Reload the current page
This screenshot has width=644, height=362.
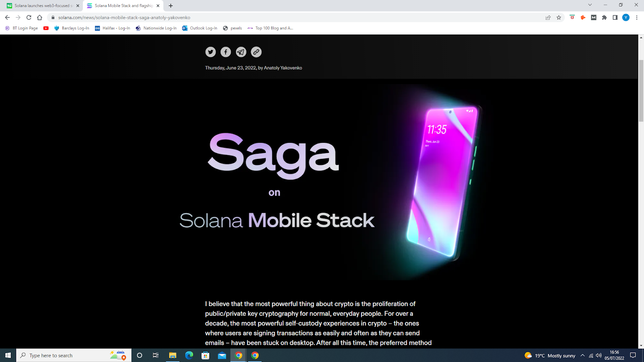pos(29,17)
